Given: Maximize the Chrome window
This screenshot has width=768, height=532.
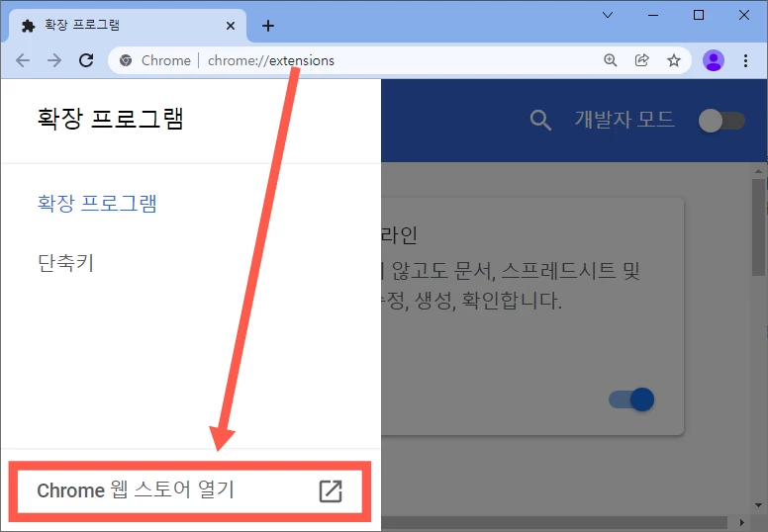Looking at the screenshot, I should pos(699,15).
